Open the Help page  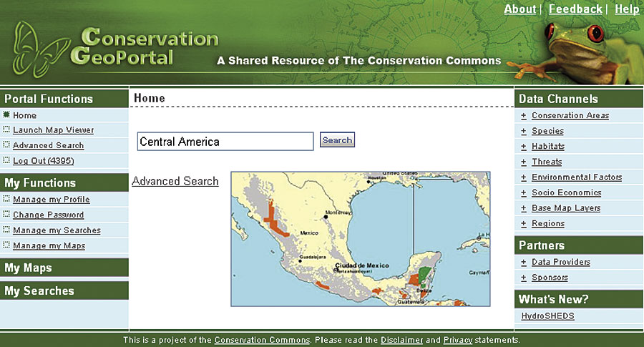pyautogui.click(x=627, y=9)
